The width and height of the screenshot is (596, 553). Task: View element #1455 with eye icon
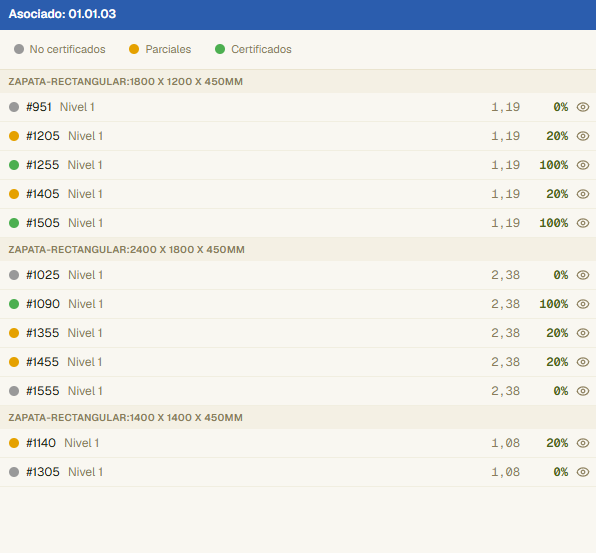583,362
